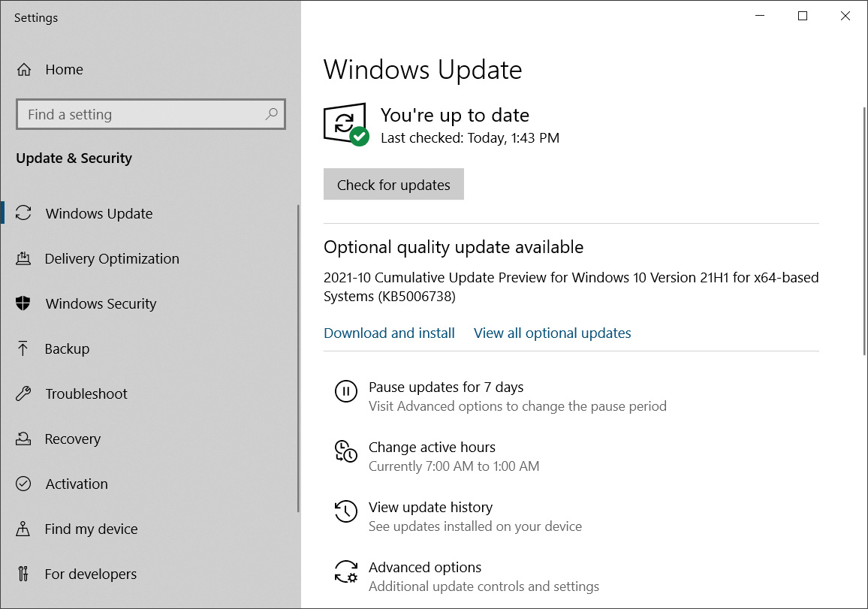
Task: Click the Activation checkmark icon
Action: [23, 484]
